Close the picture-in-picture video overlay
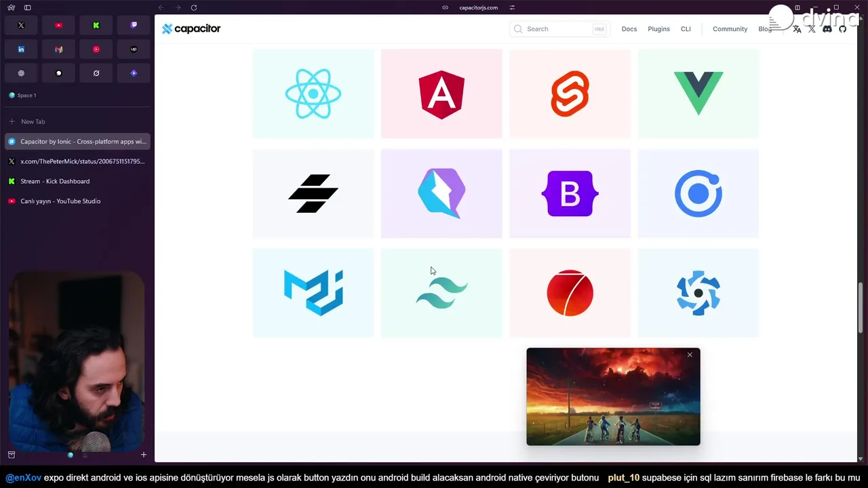Viewport: 868px width, 488px height. pyautogui.click(x=690, y=354)
